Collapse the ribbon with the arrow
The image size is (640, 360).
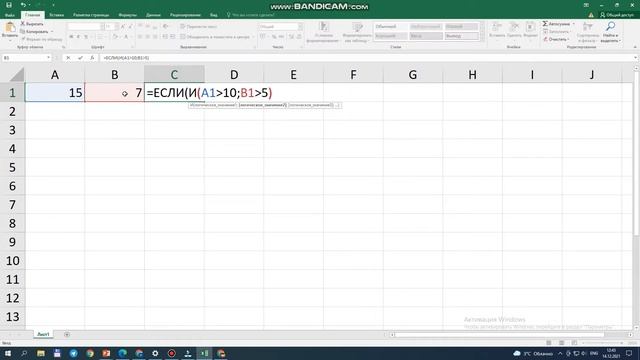point(635,47)
